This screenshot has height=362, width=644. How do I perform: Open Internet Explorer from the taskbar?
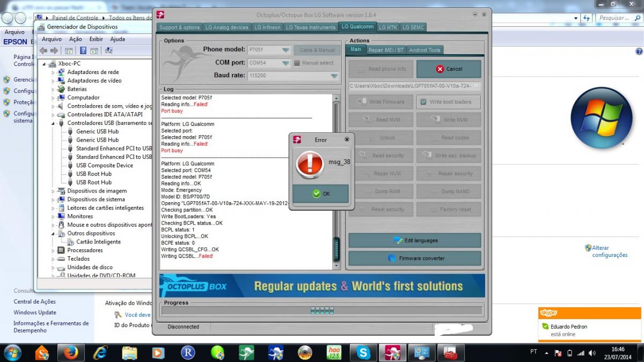(x=100, y=352)
